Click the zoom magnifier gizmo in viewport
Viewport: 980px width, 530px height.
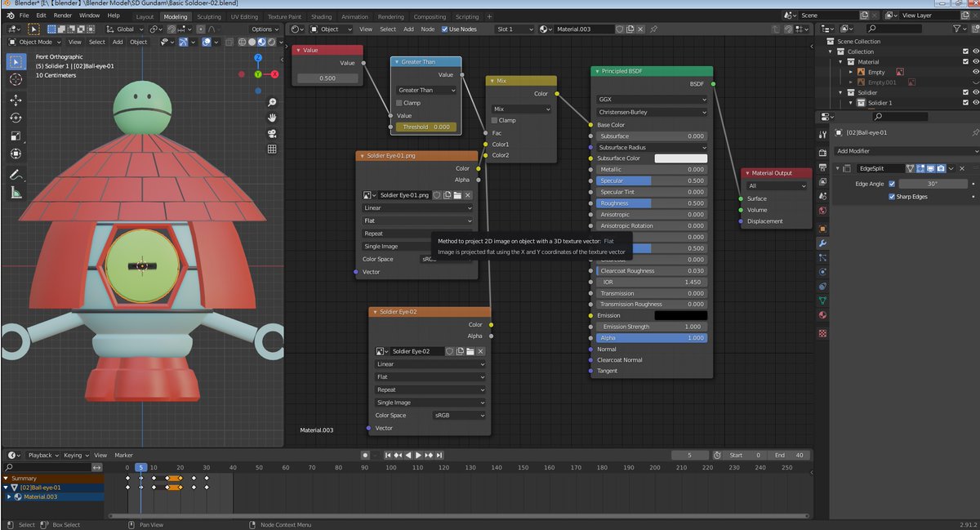pyautogui.click(x=272, y=102)
